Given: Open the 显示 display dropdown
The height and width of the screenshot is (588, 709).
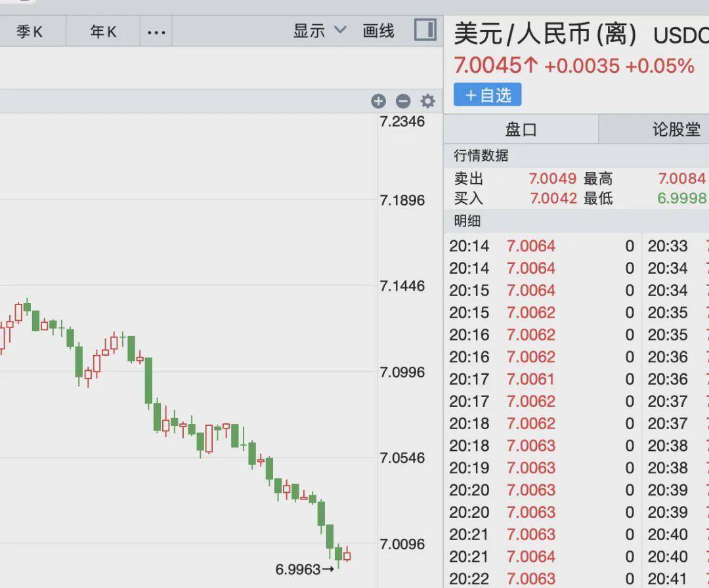Looking at the screenshot, I should click(309, 31).
